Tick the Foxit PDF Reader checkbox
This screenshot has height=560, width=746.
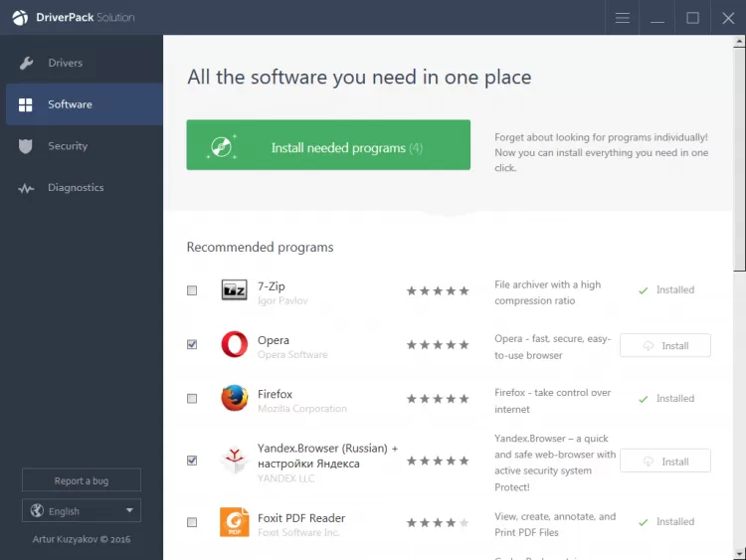(x=192, y=522)
